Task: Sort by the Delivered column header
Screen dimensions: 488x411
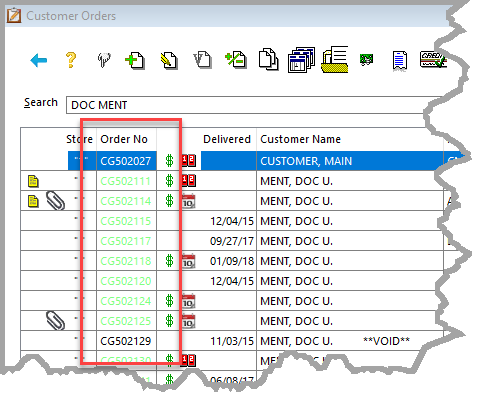Action: (x=227, y=139)
